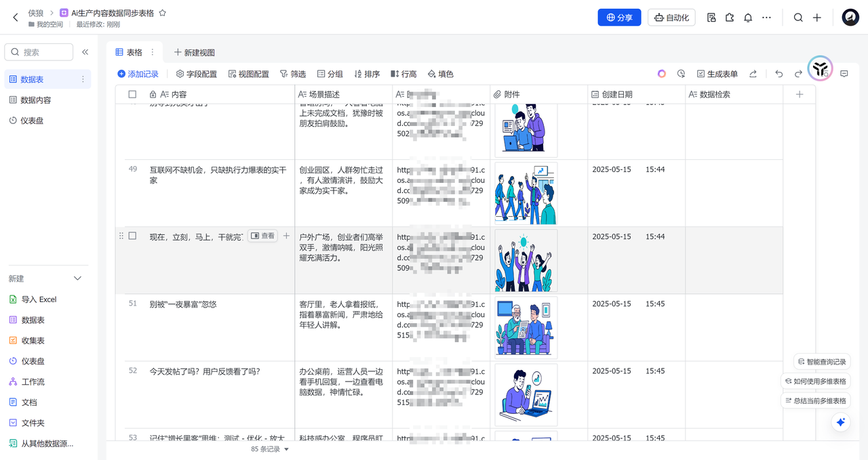Click the floating assistant logo button
Image resolution: width=868 pixels, height=460 pixels.
pos(821,68)
